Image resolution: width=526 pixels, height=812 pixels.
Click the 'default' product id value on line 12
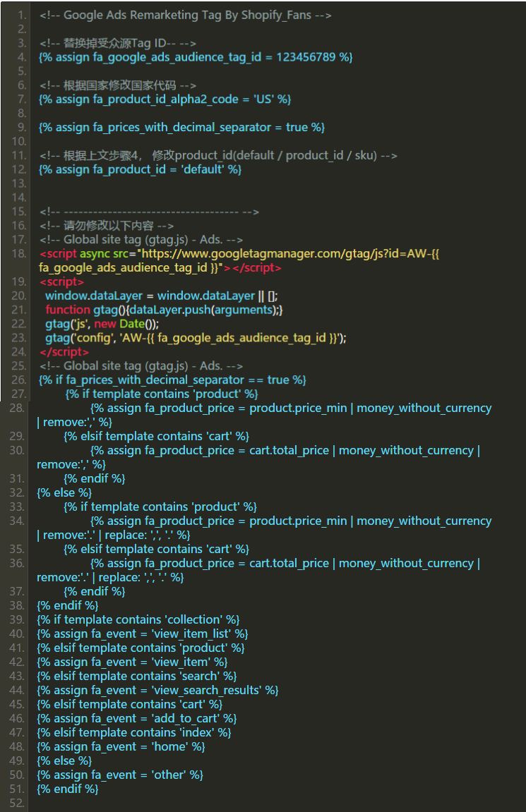(203, 169)
